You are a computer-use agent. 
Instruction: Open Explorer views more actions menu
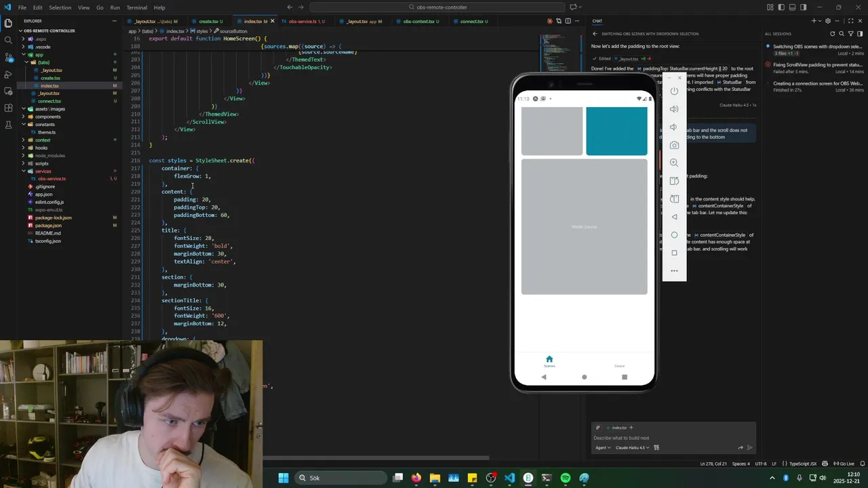[x=113, y=21]
